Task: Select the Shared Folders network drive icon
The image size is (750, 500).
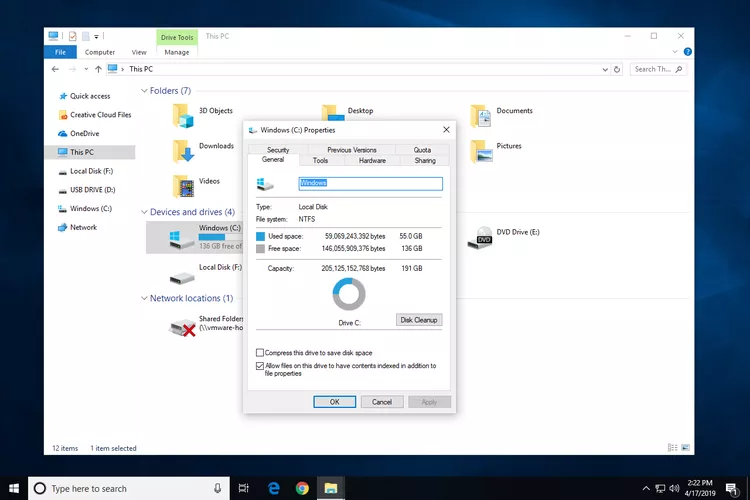Action: [182, 327]
